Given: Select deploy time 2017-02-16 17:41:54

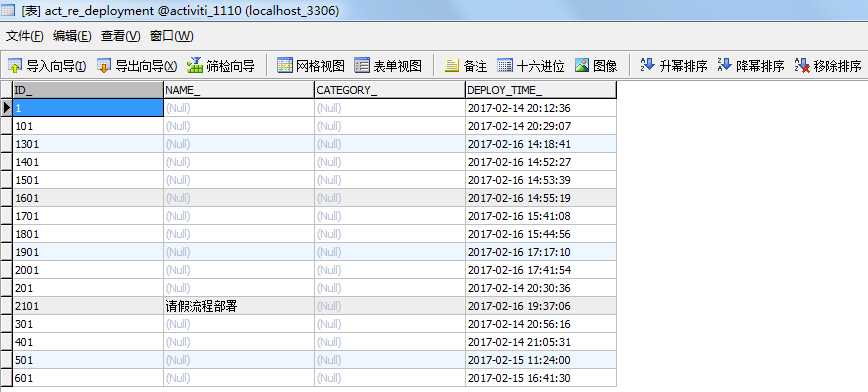Looking at the screenshot, I should tap(541, 270).
